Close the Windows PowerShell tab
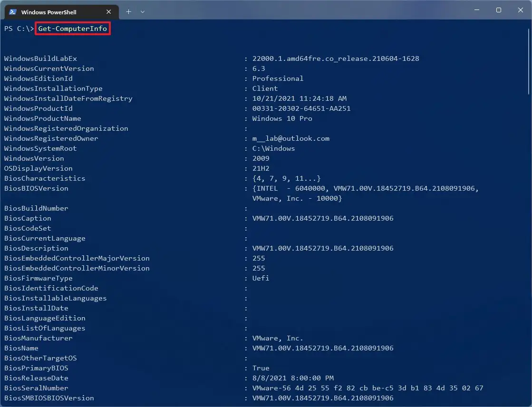This screenshot has width=532, height=407. [x=109, y=11]
